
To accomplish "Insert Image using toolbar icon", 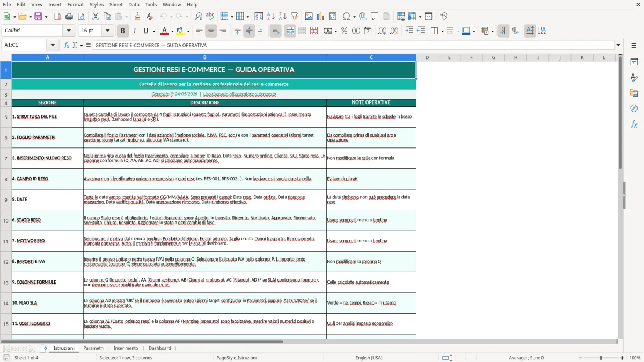I will (309, 17).
